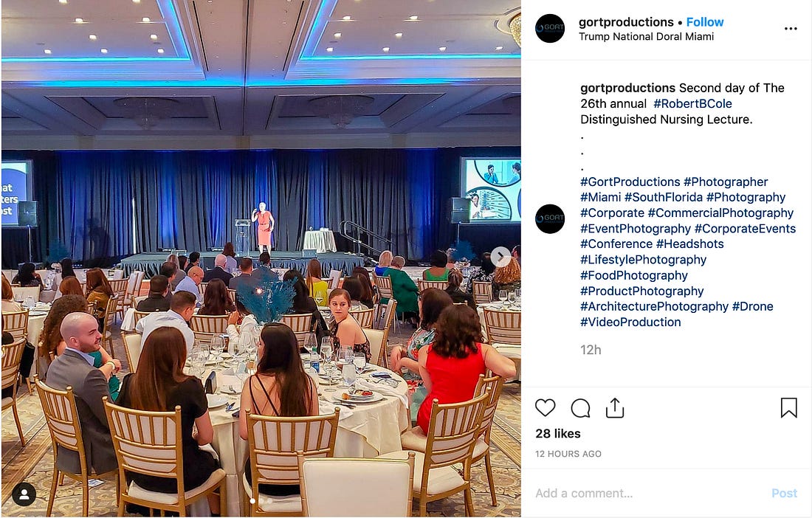
Task: Click caption avatar beside hashtags
Action: 550,219
